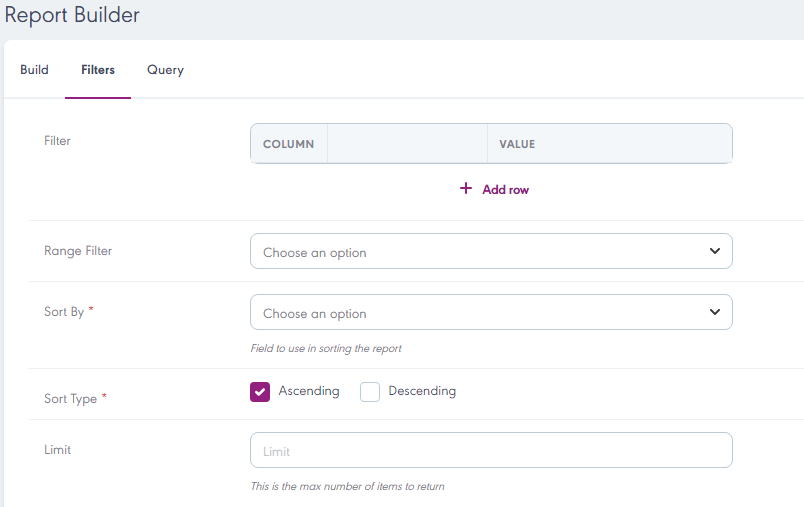Select the Filters tab
The width and height of the screenshot is (804, 507).
[x=98, y=70]
